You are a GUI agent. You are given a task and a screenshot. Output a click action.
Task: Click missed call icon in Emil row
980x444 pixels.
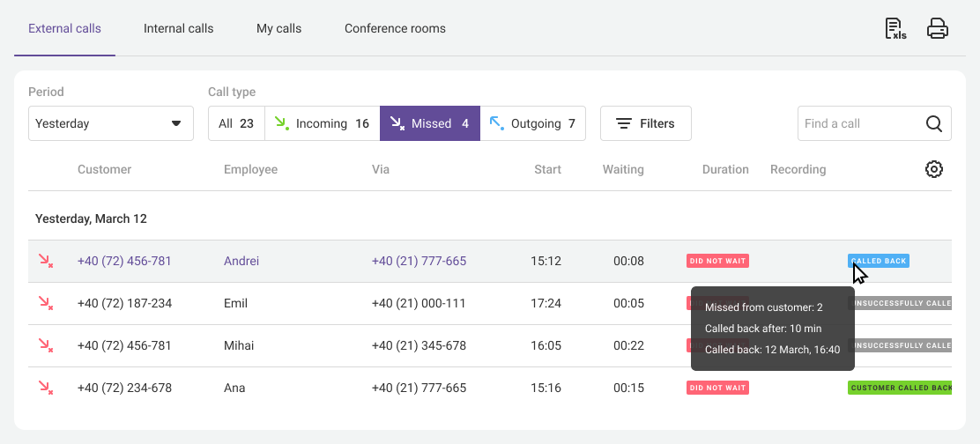[x=46, y=303]
